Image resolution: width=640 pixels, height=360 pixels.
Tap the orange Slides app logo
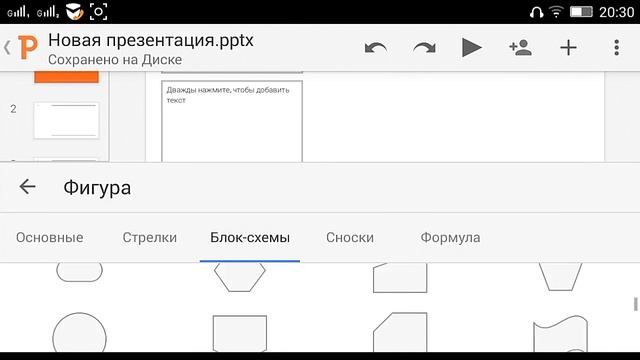28,47
